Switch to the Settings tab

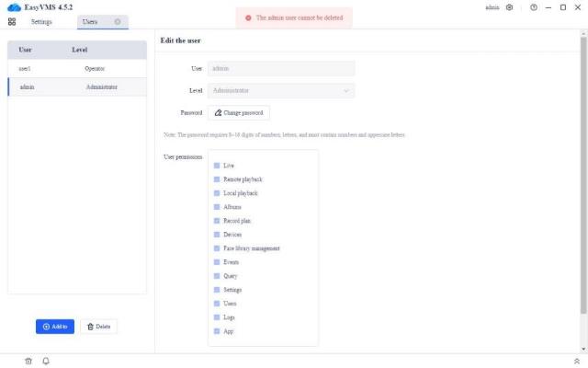click(x=41, y=21)
